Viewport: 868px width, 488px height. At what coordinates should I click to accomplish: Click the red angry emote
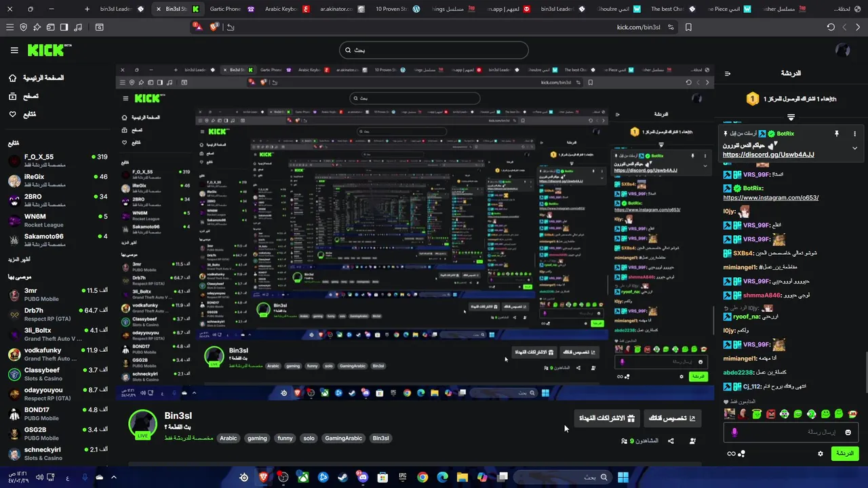point(770,414)
